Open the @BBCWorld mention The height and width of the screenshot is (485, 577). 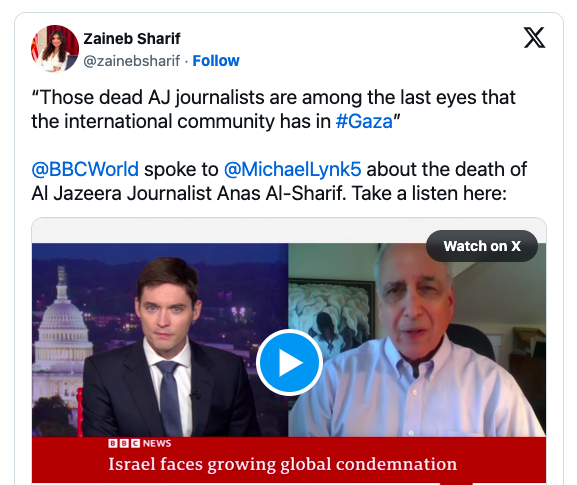click(85, 169)
